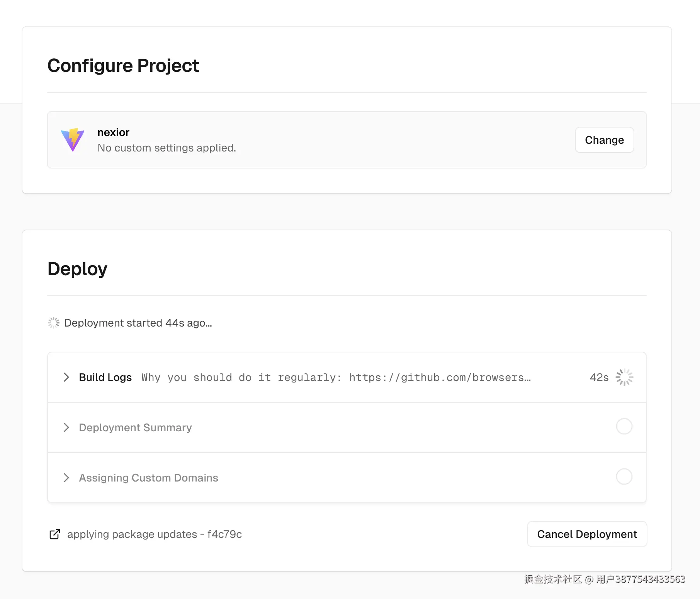
Task: Click the Build Logs row label
Action: pyautogui.click(x=105, y=377)
